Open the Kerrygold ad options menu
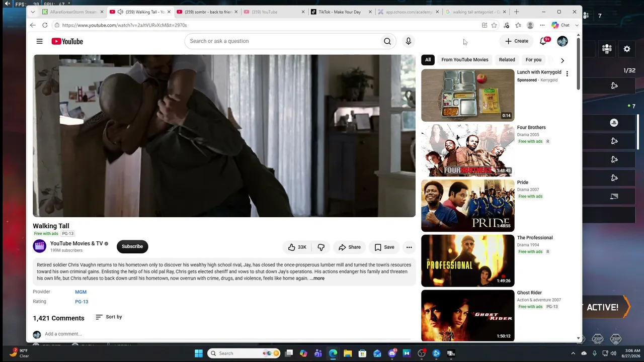Viewport: 644px width, 362px height. pos(567,74)
